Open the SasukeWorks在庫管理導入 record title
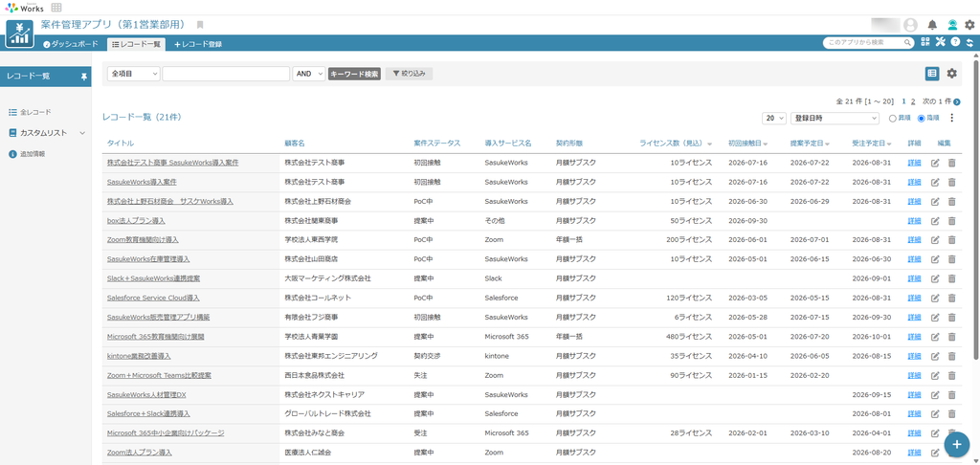The width and height of the screenshot is (980, 465). (148, 259)
